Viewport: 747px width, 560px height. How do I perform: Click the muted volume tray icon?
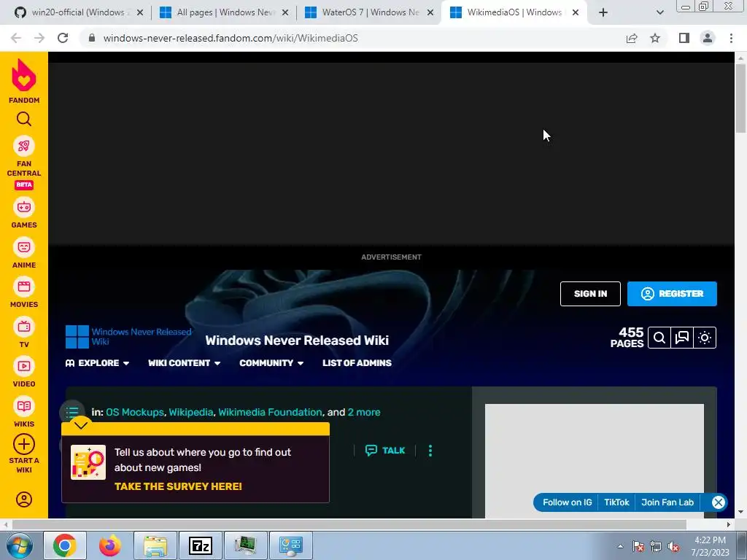[x=673, y=547]
